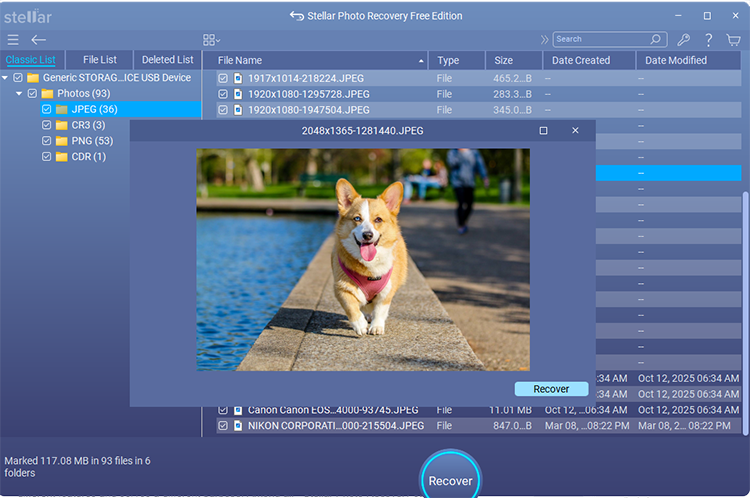Select the CDR (1) folder

click(88, 156)
